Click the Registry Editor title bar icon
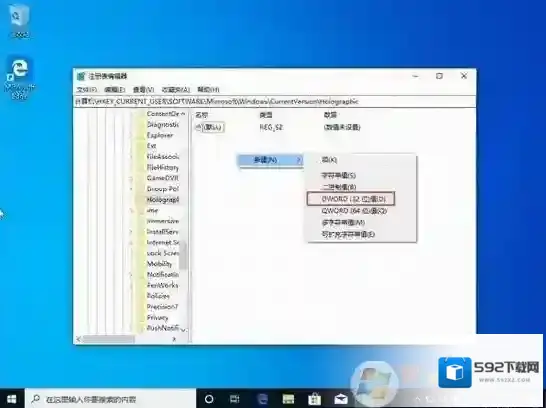The image size is (546, 408). pos(81,76)
